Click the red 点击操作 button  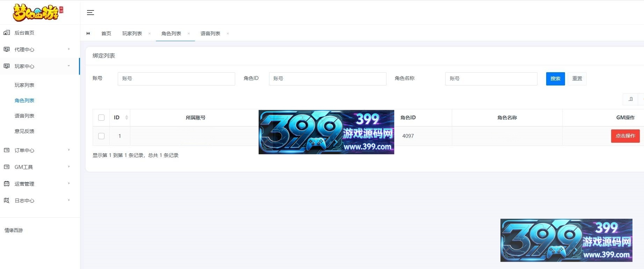coord(625,136)
